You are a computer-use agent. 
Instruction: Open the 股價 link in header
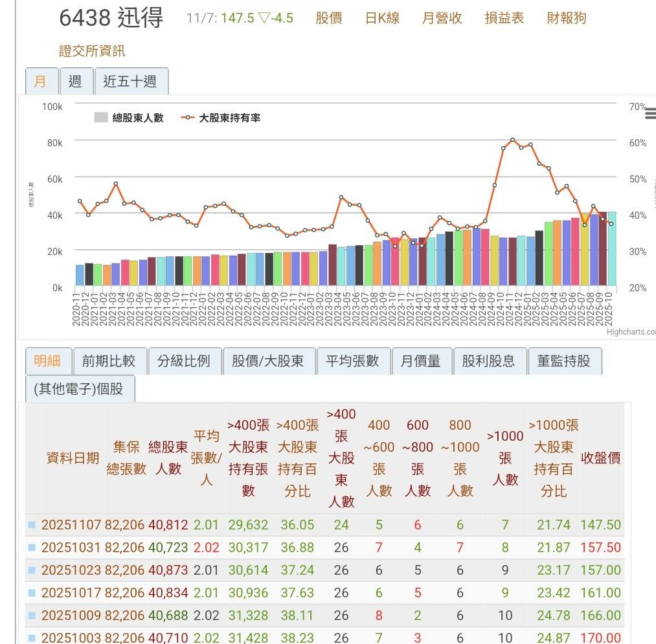pos(329,18)
